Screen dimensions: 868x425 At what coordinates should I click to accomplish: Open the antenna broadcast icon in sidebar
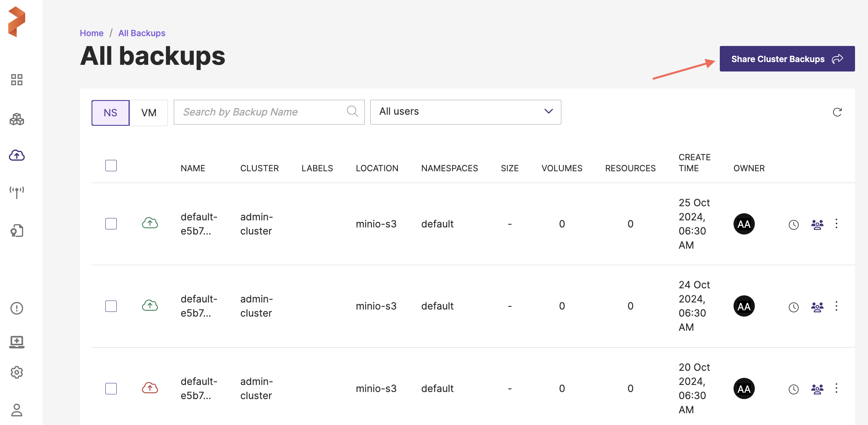tap(17, 192)
